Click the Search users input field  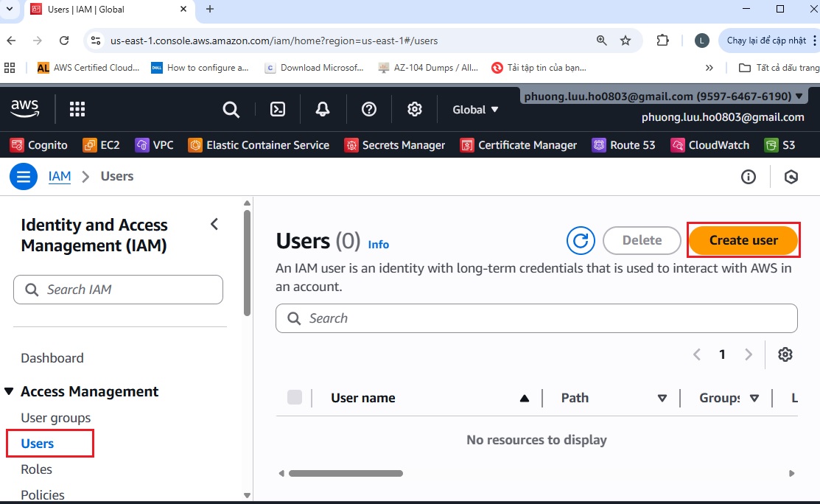536,318
